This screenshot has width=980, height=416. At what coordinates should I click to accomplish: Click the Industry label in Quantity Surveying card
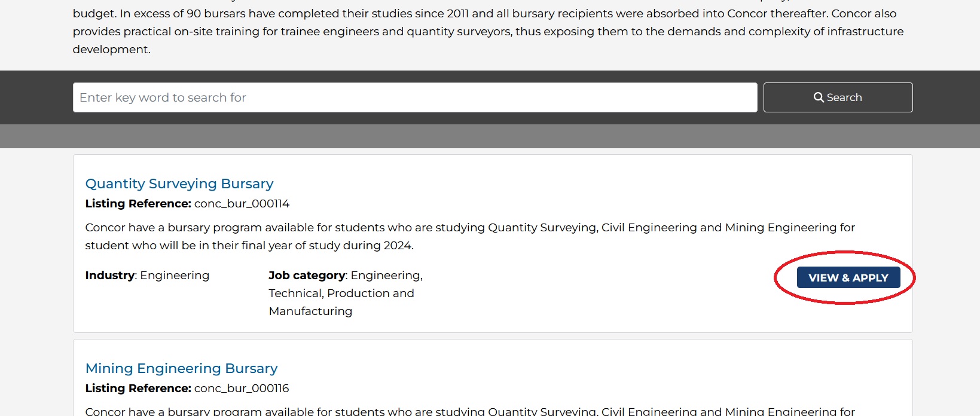(x=110, y=276)
